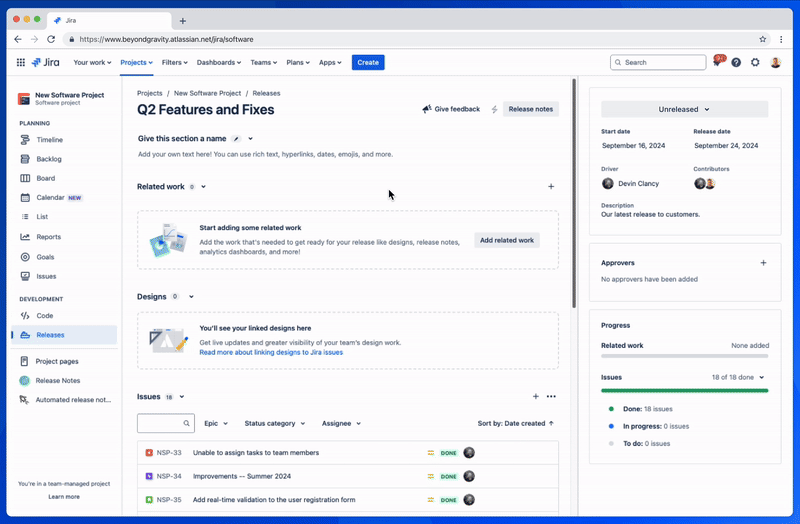Open the settings gear icon
This screenshot has height=524, width=800.
[x=755, y=62]
